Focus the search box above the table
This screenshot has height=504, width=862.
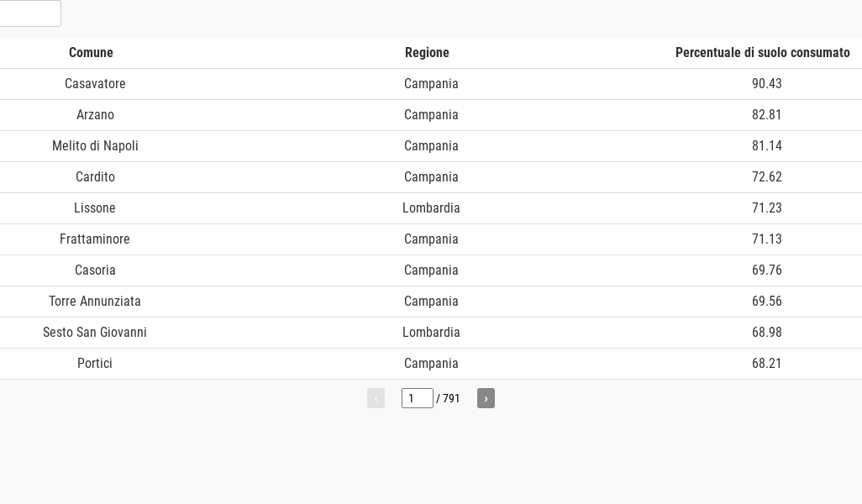[30, 13]
